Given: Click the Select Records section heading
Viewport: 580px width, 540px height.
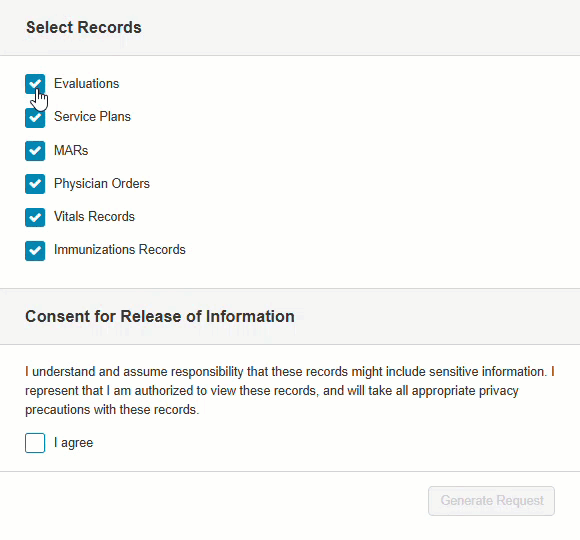Looking at the screenshot, I should click(x=84, y=27).
